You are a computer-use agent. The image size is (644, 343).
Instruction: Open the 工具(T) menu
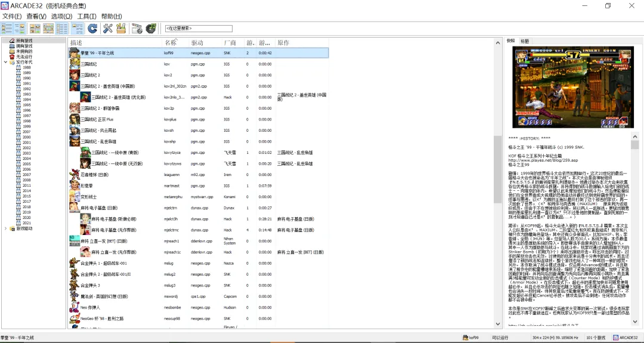tap(86, 16)
